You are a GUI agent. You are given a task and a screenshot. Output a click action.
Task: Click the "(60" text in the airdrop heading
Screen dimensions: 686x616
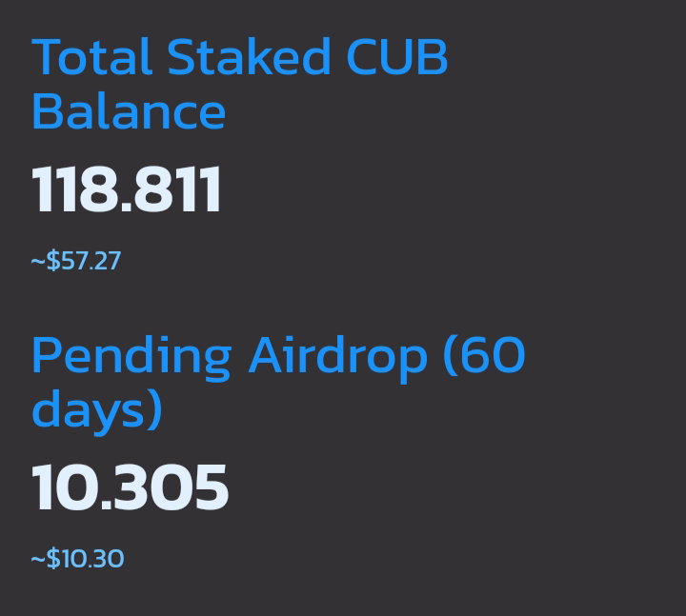(x=484, y=356)
